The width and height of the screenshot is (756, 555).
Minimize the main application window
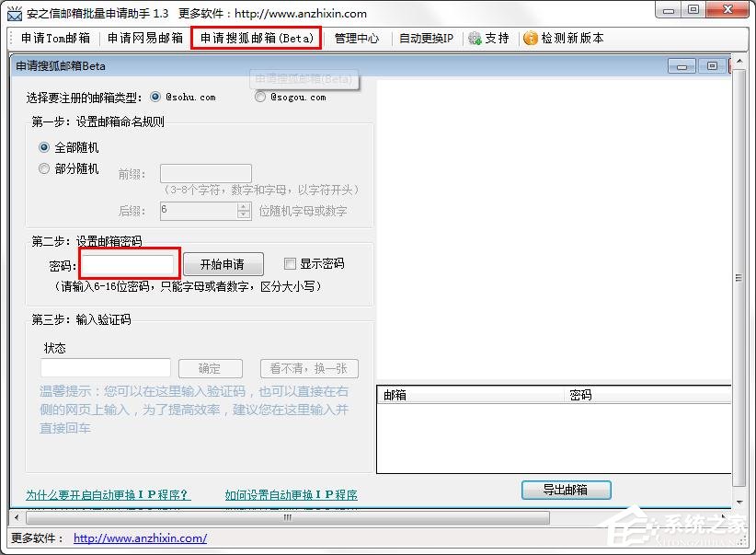669,10
